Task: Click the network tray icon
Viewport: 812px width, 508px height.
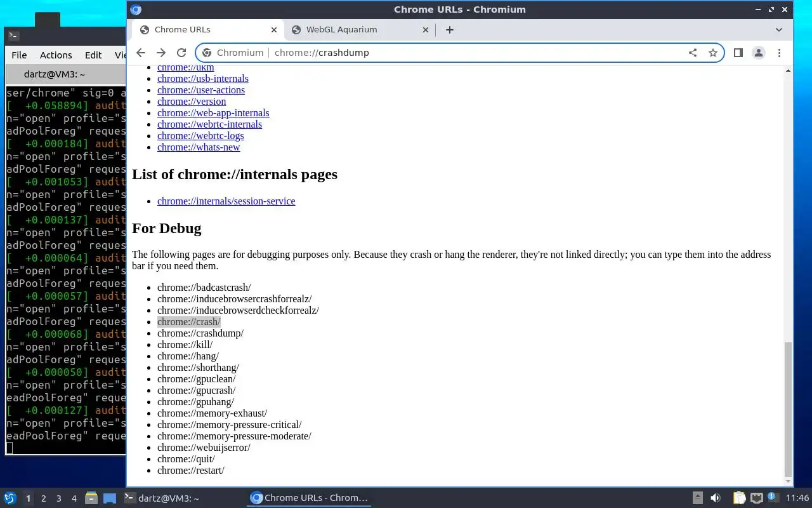Action: [756, 498]
